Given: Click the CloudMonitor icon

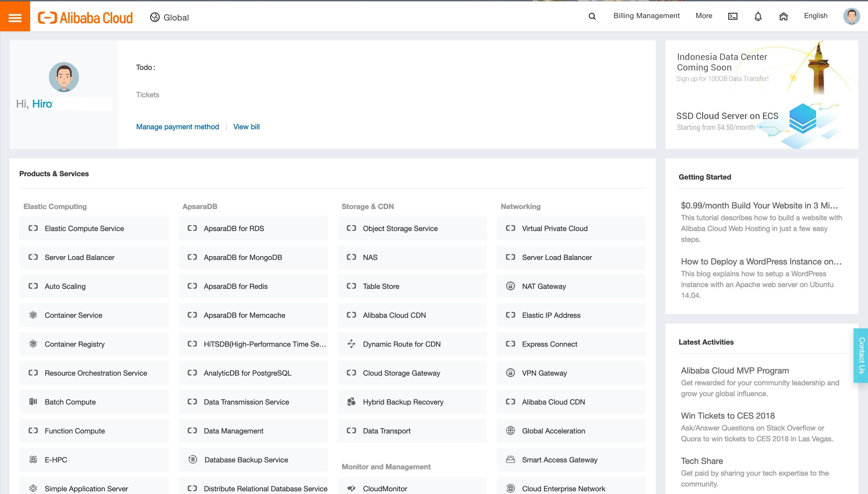Looking at the screenshot, I should (351, 488).
